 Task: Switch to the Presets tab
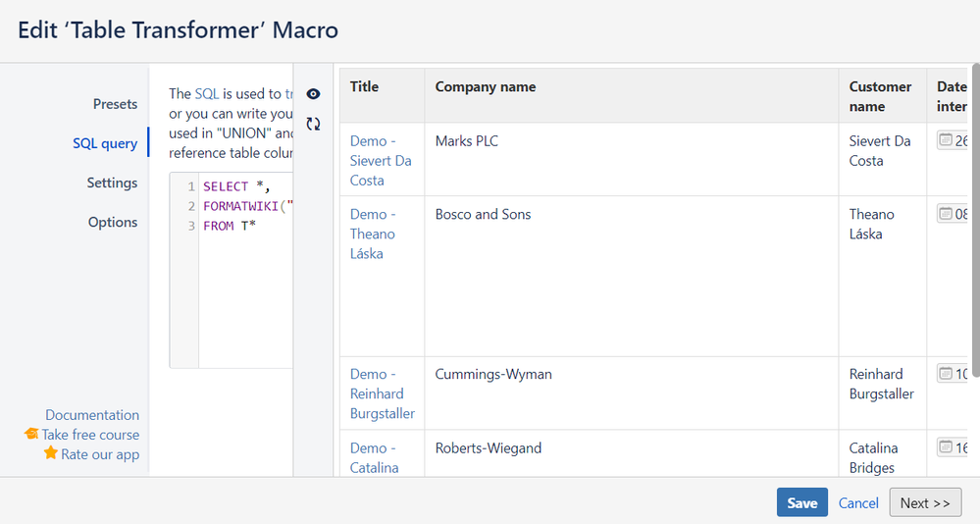(x=115, y=104)
